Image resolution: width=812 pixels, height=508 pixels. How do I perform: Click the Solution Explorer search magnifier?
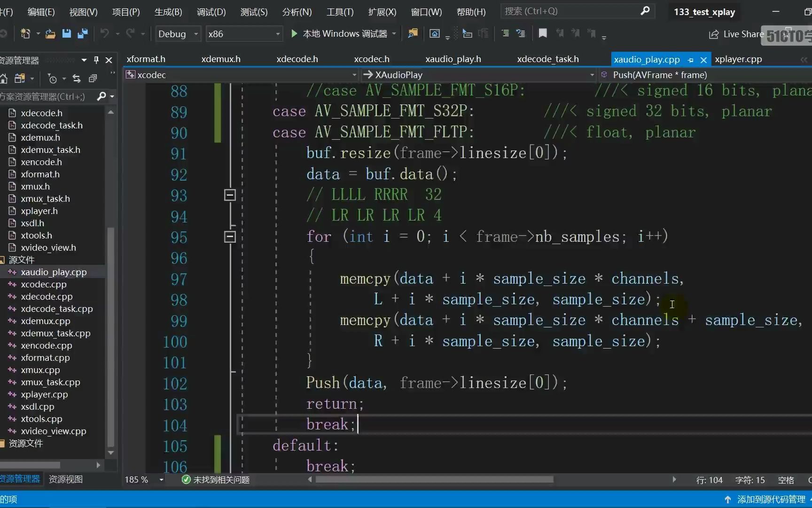[101, 96]
